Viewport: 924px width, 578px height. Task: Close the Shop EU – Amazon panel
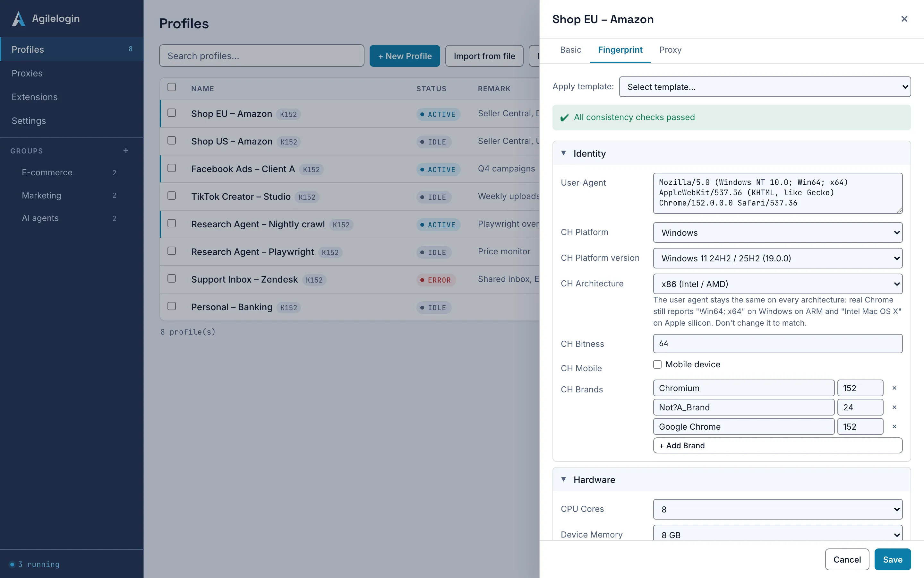(904, 19)
